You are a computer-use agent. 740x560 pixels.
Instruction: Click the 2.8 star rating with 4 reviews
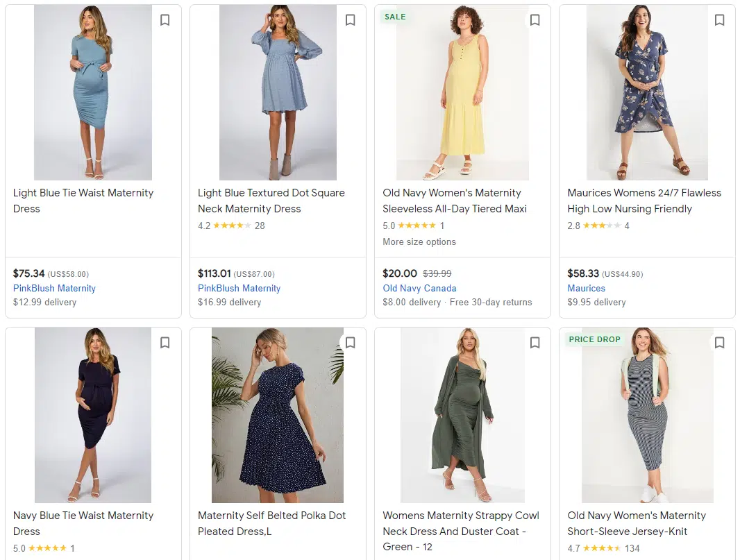[x=598, y=226]
